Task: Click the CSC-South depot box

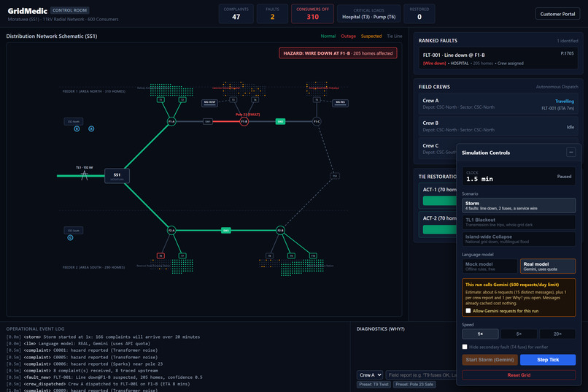Action: pos(74,231)
